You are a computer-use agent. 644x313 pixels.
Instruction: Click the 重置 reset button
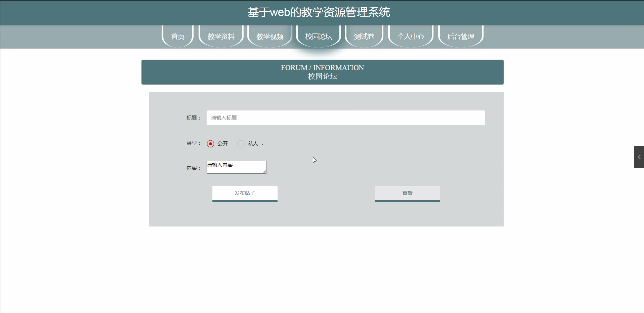(x=407, y=193)
